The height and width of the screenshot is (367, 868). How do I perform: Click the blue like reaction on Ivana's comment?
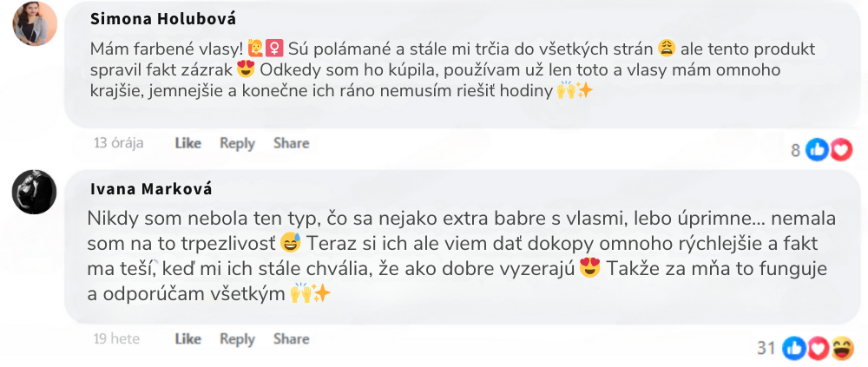[x=794, y=349]
